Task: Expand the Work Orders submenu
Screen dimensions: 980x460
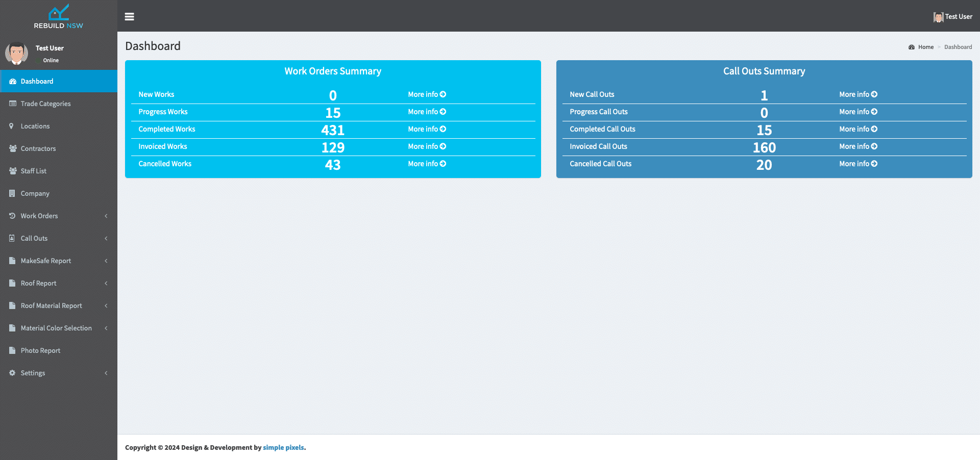Action: pos(106,216)
